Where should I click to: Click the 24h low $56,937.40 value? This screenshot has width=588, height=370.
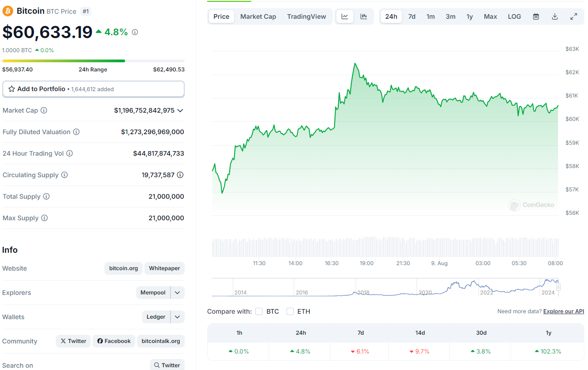[x=17, y=70]
